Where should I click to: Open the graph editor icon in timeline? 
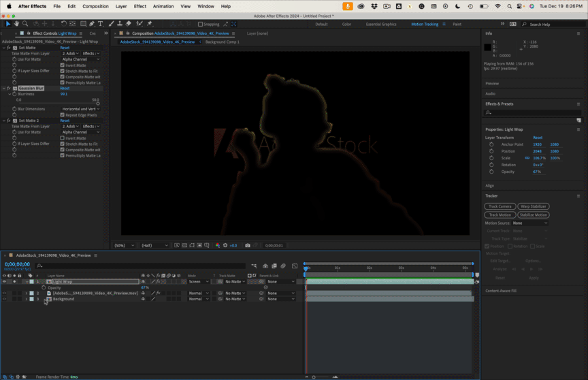(x=295, y=266)
